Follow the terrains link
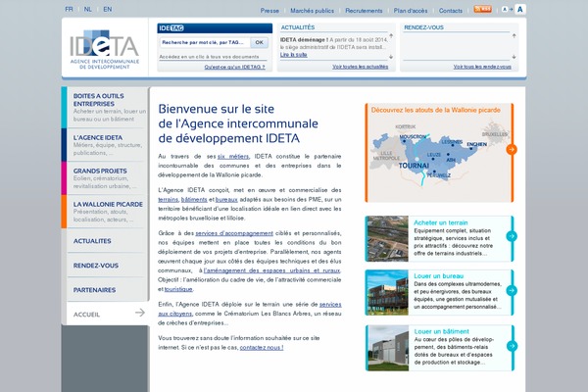The height and width of the screenshot is (392, 588). click(x=168, y=200)
